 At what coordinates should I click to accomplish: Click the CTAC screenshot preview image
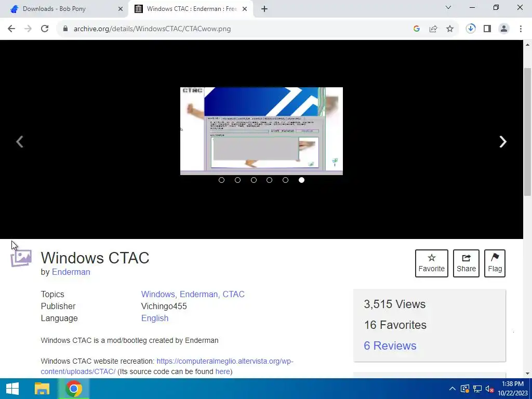tap(261, 131)
